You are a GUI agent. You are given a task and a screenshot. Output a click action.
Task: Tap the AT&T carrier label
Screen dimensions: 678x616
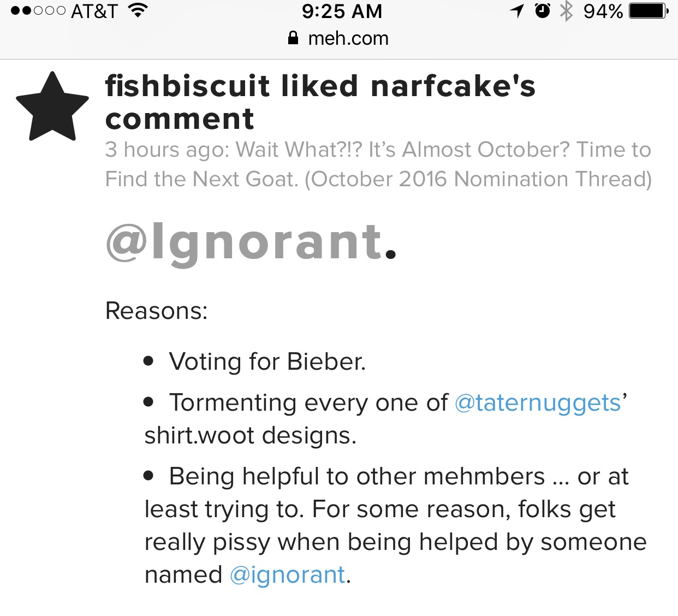coord(94,11)
